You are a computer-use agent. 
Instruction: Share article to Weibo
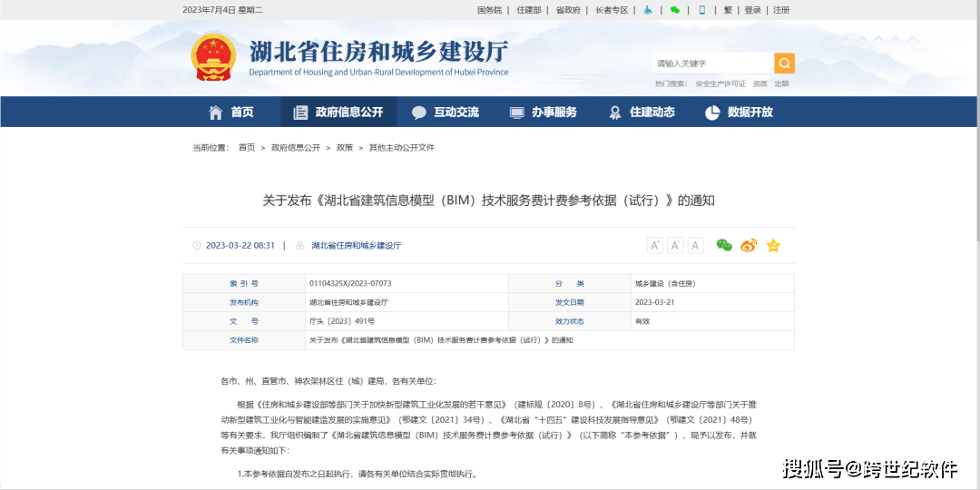749,246
